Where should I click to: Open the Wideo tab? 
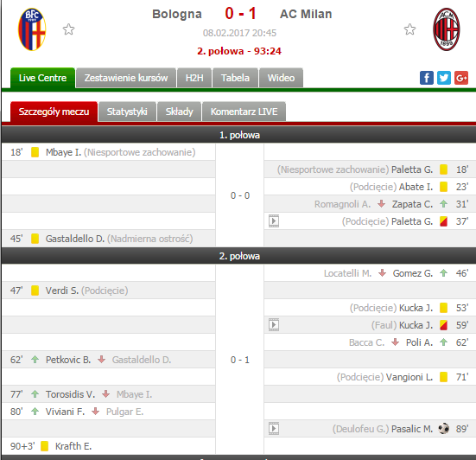click(281, 78)
